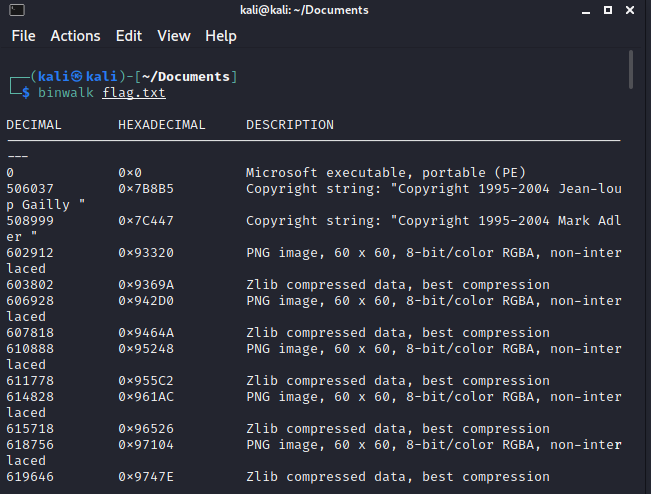Maximize the terminal window
Viewport: 651px width, 494px height.
tap(608, 10)
